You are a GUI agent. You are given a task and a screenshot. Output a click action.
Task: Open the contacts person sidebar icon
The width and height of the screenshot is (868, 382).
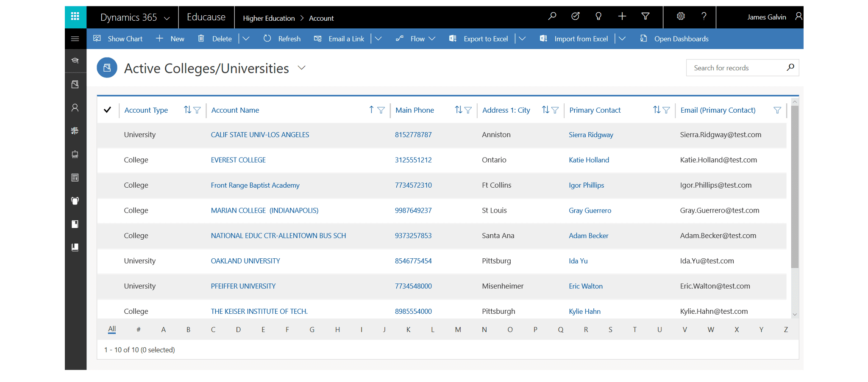click(x=75, y=108)
